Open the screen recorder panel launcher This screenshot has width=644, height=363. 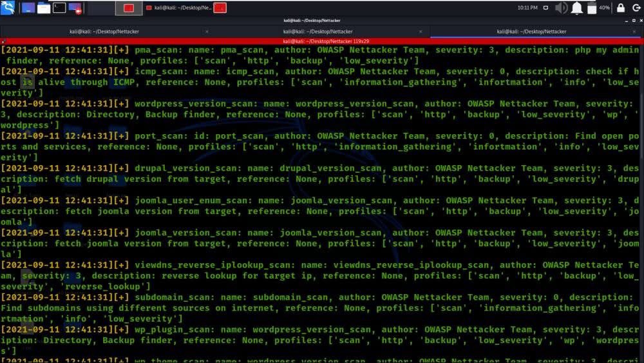[x=75, y=8]
